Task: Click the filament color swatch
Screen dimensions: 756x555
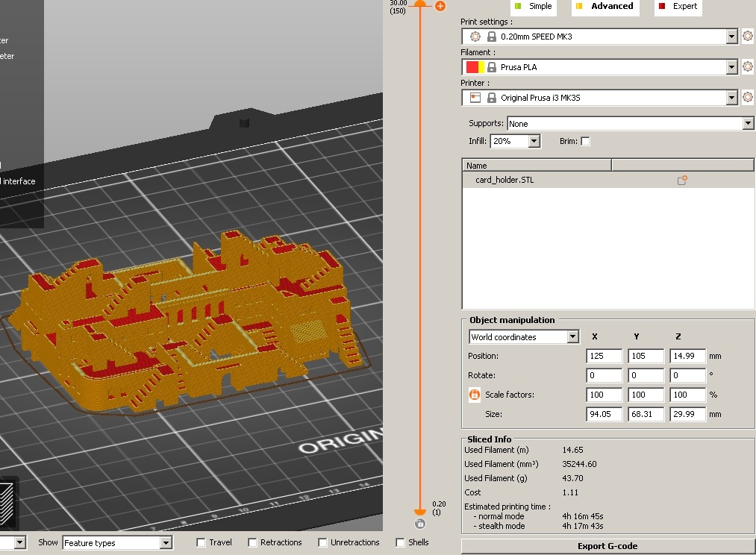Action: [x=475, y=67]
